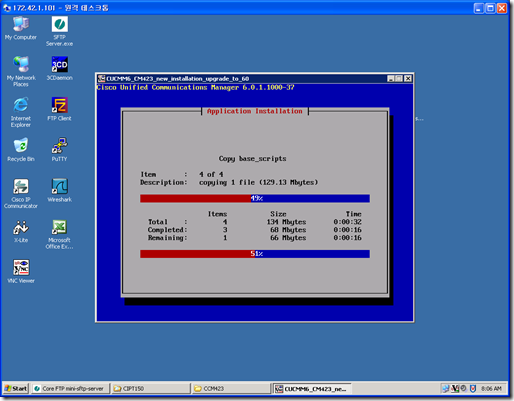The image size is (514, 401).
Task: Click total size 134 Mbytes
Action: tap(286, 222)
